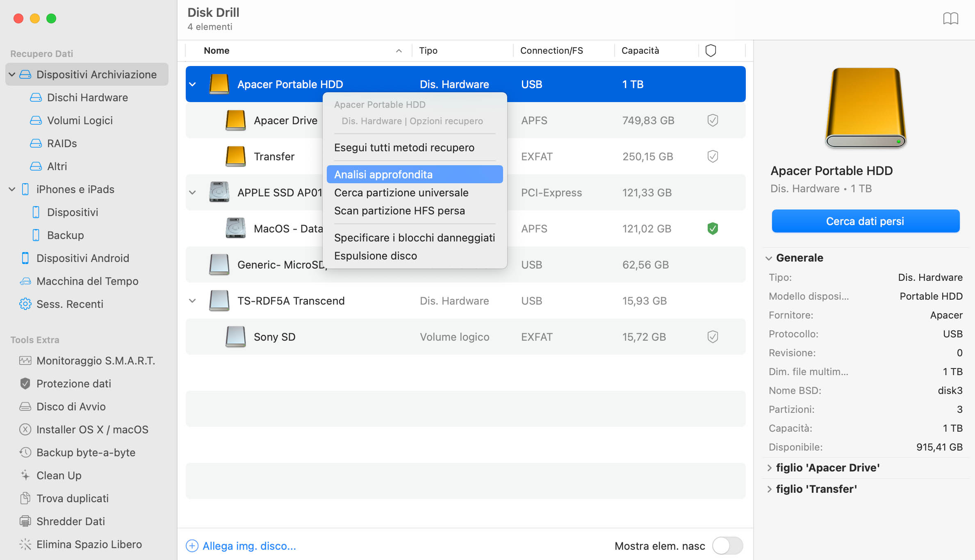
Task: Collapse Dispositivi Archiviazione tree
Action: coord(12,75)
